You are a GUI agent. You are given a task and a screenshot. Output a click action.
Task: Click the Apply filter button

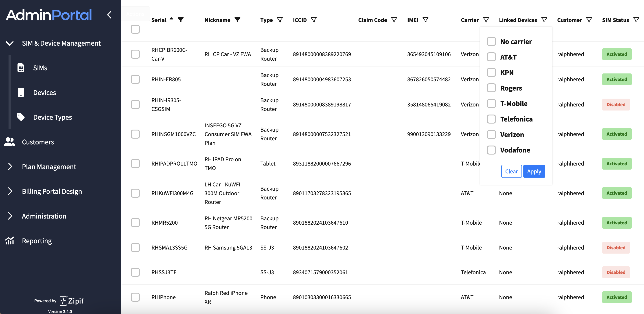[534, 171]
